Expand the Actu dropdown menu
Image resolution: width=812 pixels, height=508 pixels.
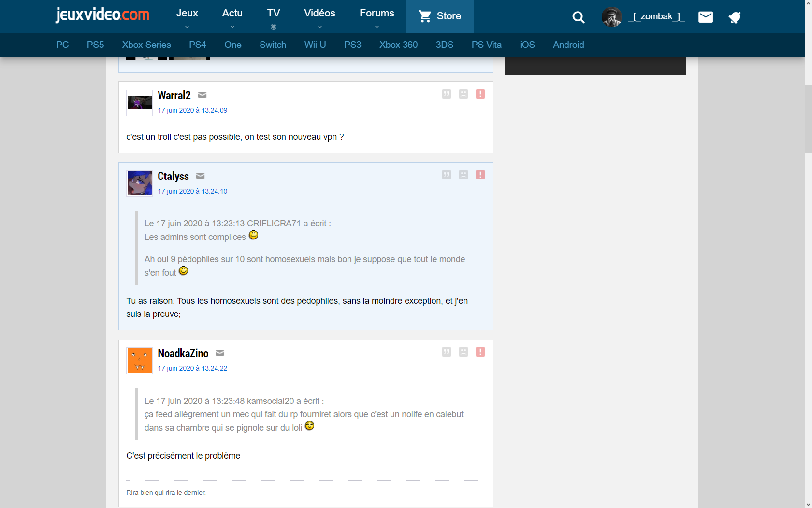click(x=232, y=17)
